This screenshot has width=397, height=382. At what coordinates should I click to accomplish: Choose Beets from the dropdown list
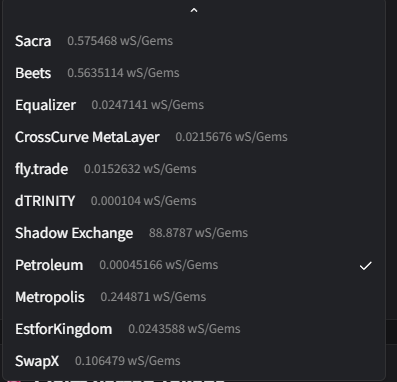(x=194, y=73)
